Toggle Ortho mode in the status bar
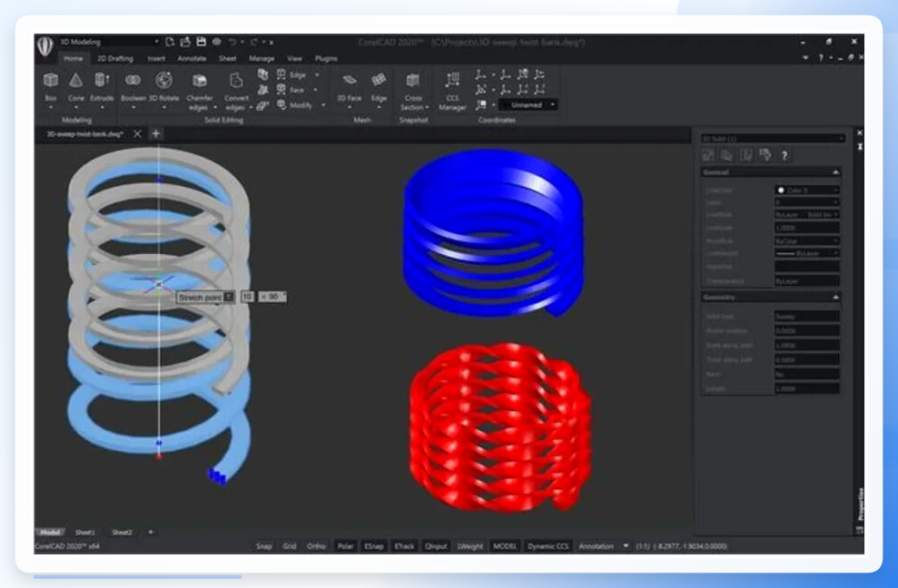Screen dimensions: 898x588 (316, 546)
